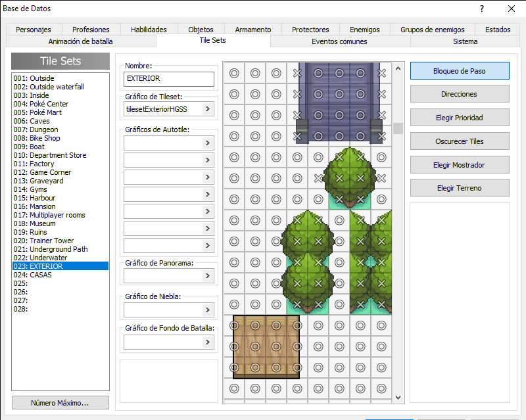
Task: Enable Bloqueo de Paso editing mode
Action: click(x=460, y=71)
